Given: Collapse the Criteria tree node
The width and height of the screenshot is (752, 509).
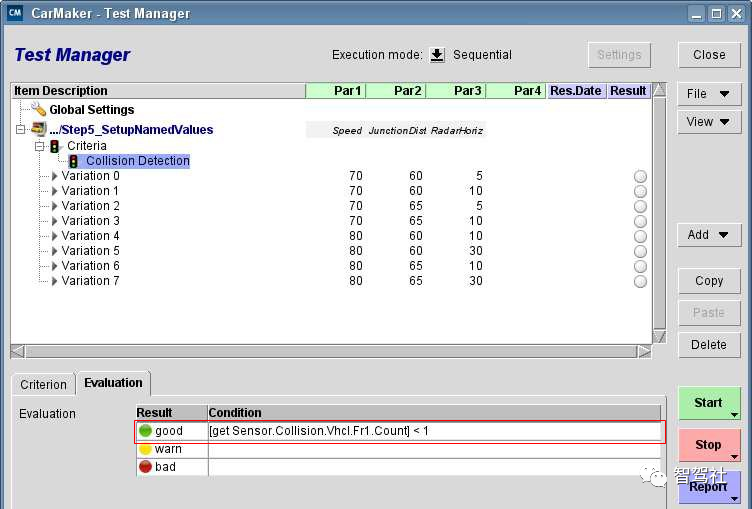Looking at the screenshot, I should pyautogui.click(x=40, y=146).
